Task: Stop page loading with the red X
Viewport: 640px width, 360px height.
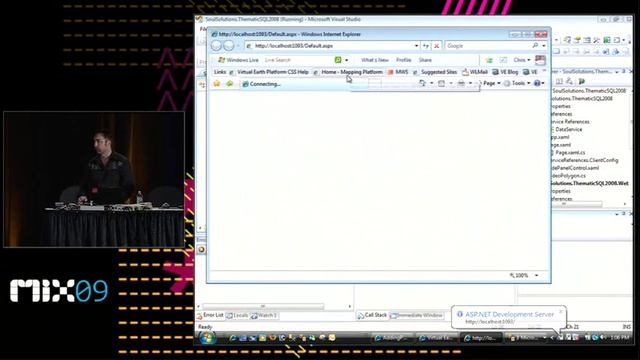Action: [x=436, y=46]
